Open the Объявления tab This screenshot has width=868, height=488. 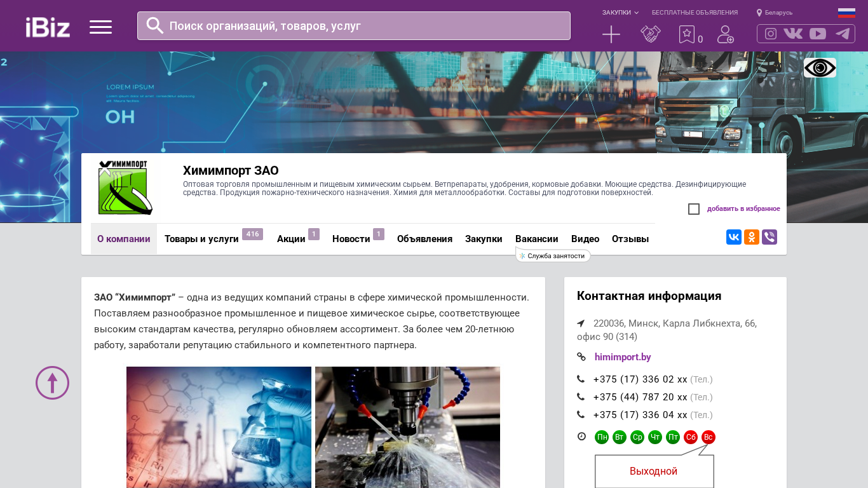[x=424, y=239]
